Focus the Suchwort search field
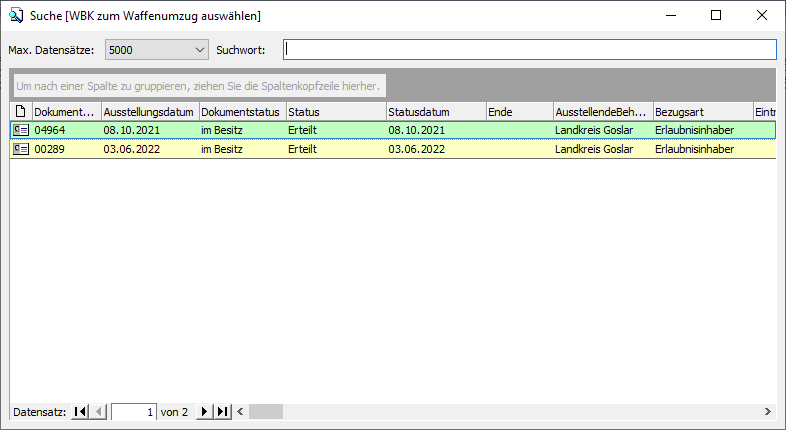Image resolution: width=786 pixels, height=430 pixels. coord(529,50)
